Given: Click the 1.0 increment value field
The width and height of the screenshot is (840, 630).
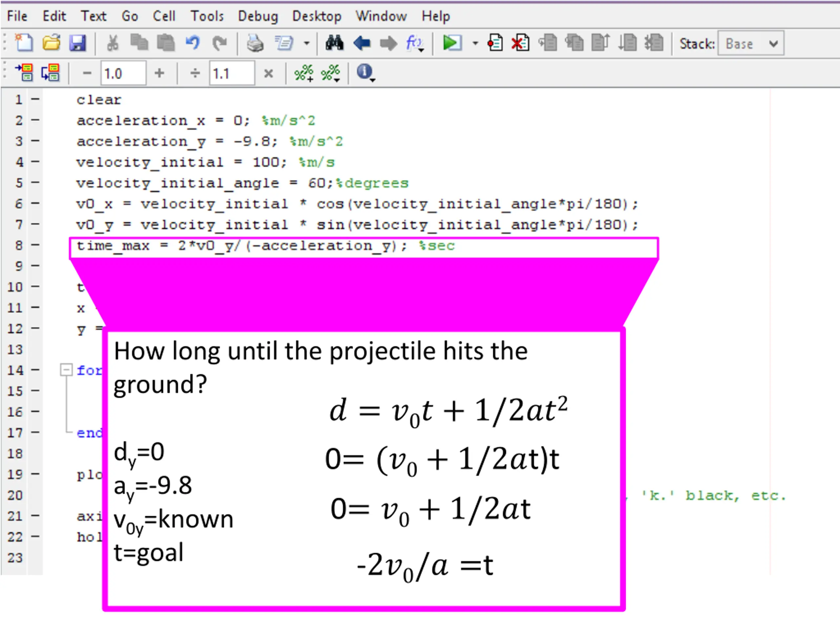Looking at the screenshot, I should [123, 73].
